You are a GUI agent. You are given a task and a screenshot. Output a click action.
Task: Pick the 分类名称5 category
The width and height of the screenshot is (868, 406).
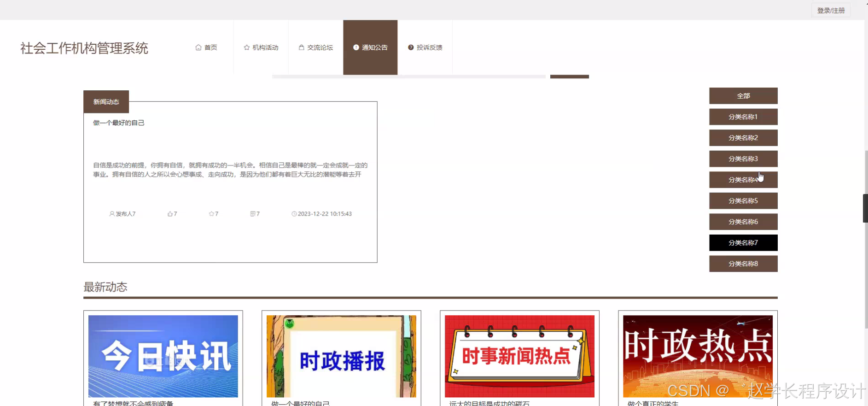[x=743, y=201]
